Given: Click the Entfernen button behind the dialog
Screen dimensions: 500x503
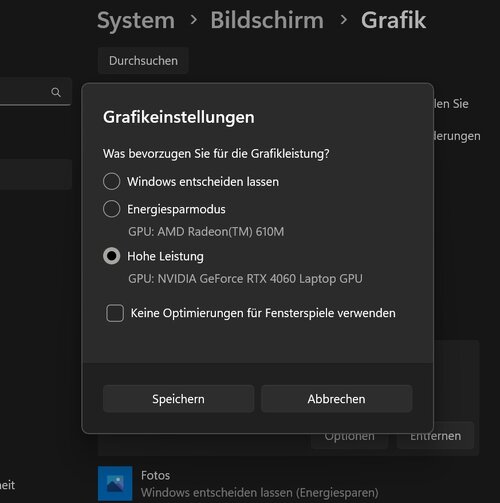Looking at the screenshot, I should (435, 436).
